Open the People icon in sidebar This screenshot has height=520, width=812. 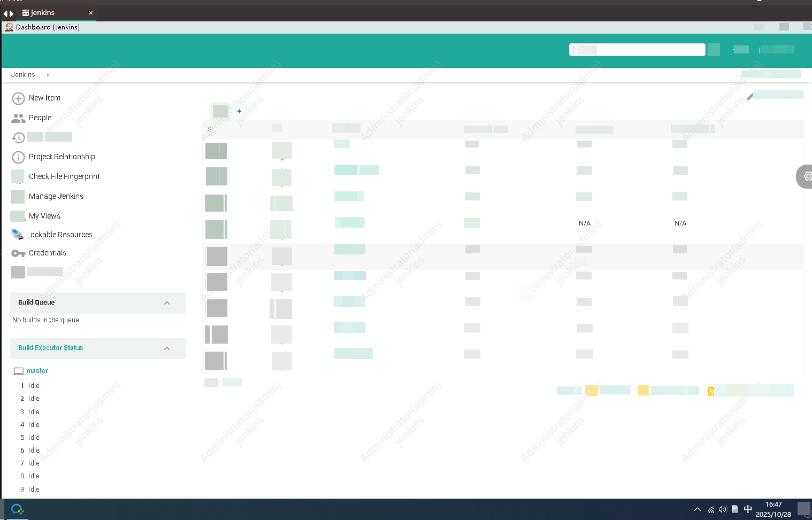pos(18,118)
